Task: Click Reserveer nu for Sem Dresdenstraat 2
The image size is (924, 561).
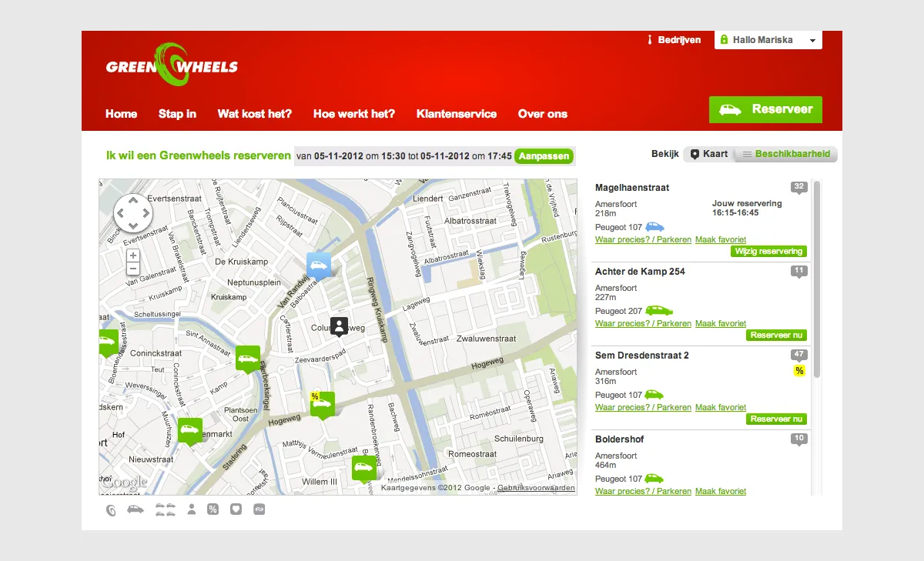Action: pos(776,419)
